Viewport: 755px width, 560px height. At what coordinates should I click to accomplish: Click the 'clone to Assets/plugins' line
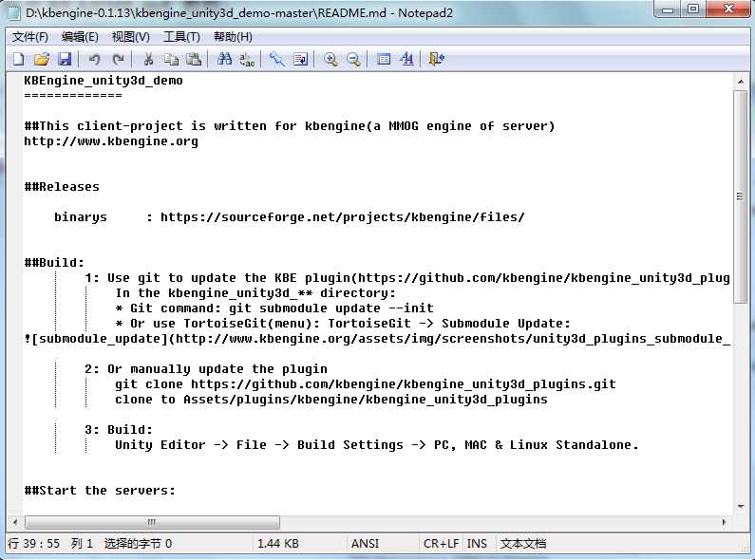331,400
